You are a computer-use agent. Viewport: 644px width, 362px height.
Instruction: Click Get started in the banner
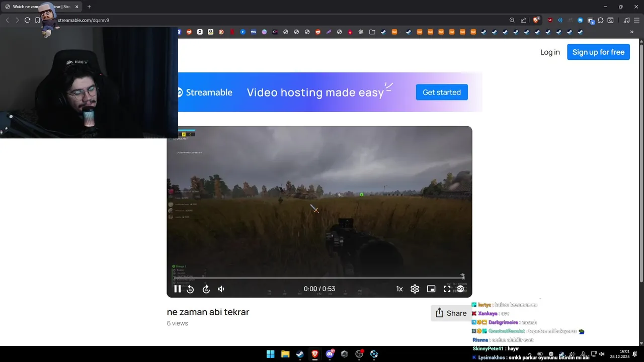click(x=442, y=93)
